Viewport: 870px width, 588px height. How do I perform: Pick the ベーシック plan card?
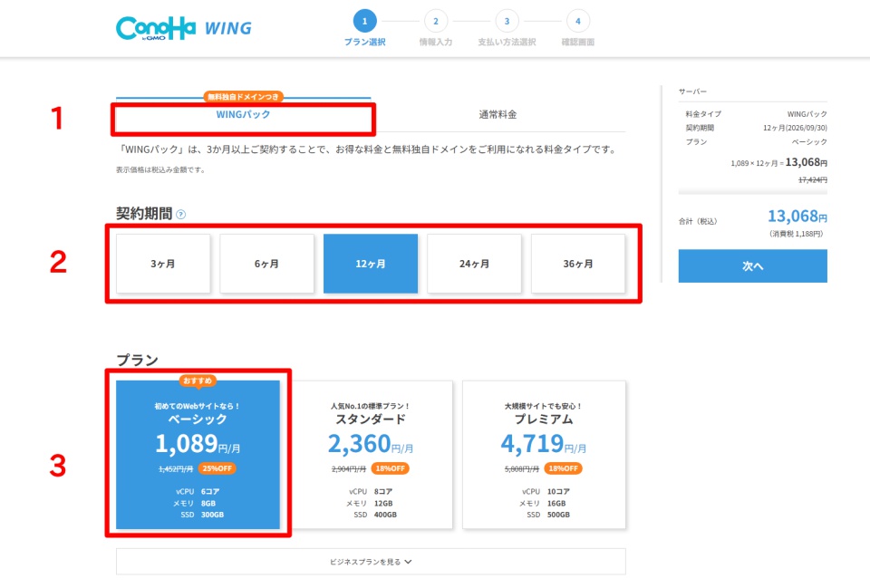point(198,453)
